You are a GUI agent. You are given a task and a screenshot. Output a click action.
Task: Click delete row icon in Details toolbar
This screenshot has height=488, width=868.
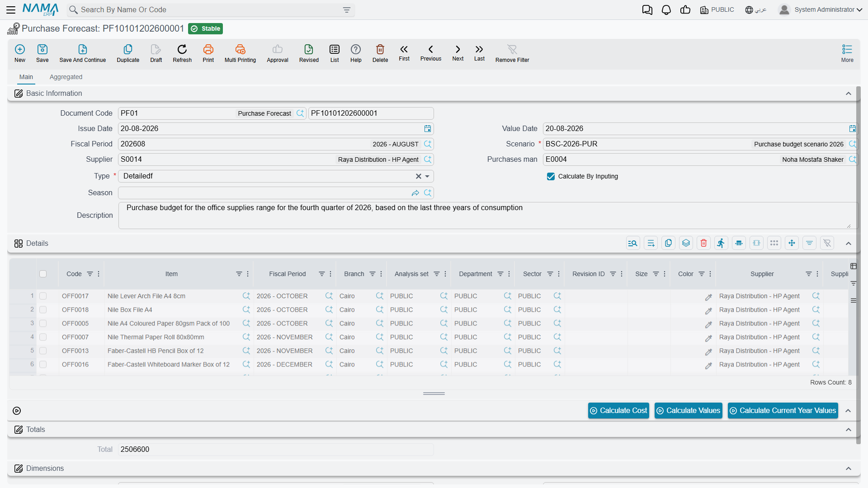pos(703,243)
